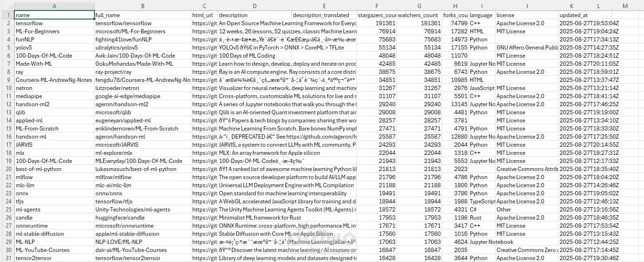644x262 pixels.
Task: Select the 'Made-With-ML' name cell
Action: coord(54,64)
